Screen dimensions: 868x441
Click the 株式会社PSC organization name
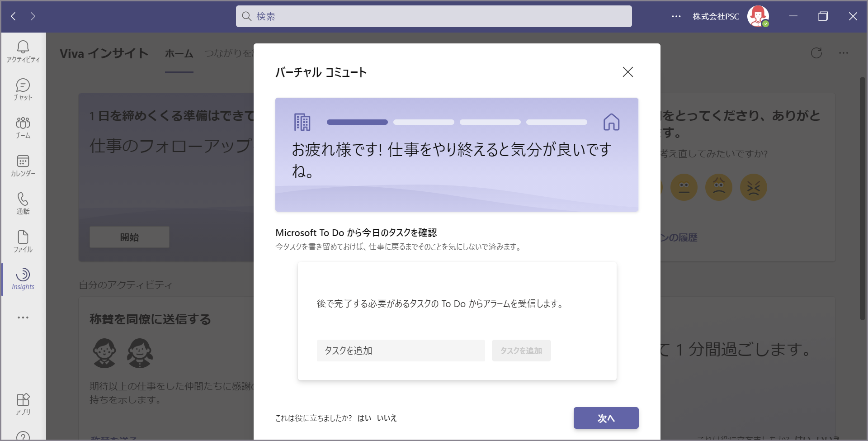tap(716, 16)
